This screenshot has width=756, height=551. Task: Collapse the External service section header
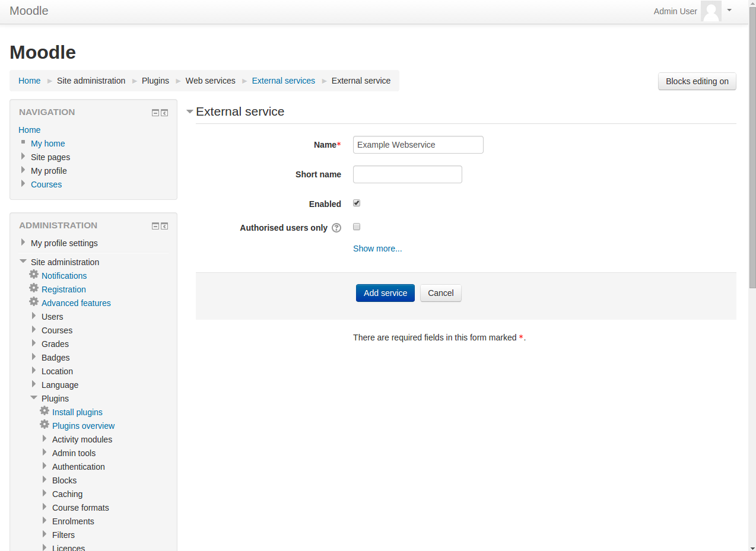click(x=190, y=112)
